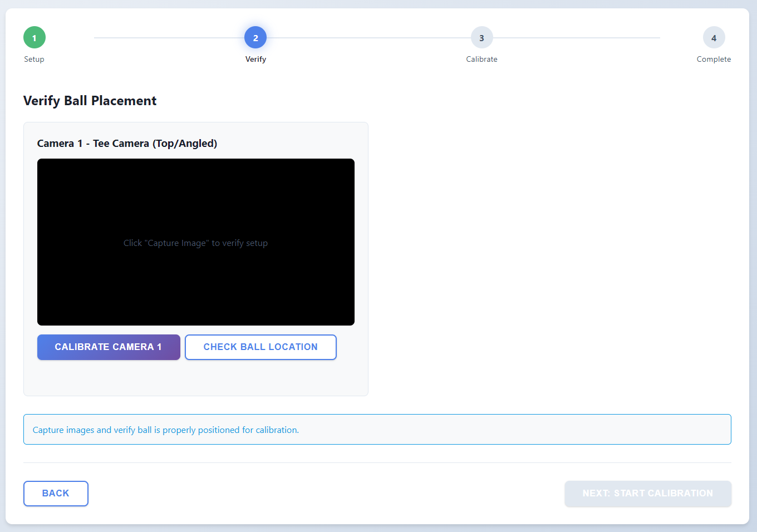This screenshot has width=757, height=532.
Task: Click the Calibrate step label
Action: click(x=481, y=59)
